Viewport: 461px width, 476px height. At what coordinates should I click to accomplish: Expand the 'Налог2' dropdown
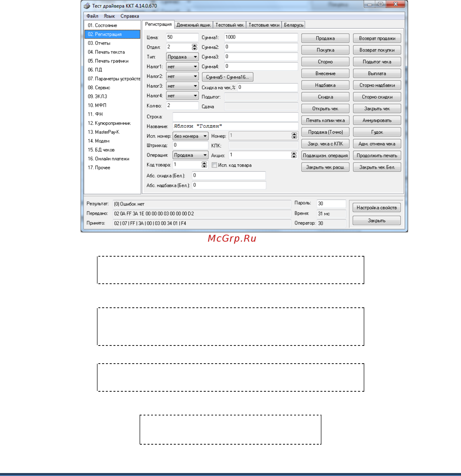tap(182, 76)
